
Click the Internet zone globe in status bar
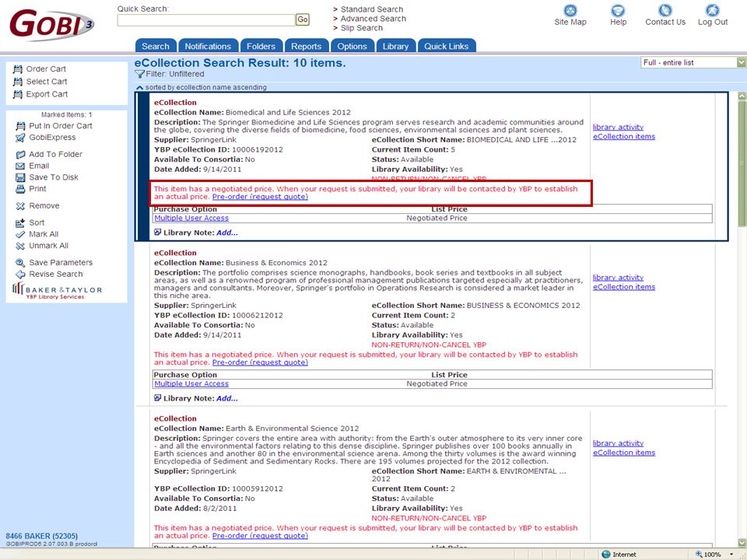click(x=606, y=555)
